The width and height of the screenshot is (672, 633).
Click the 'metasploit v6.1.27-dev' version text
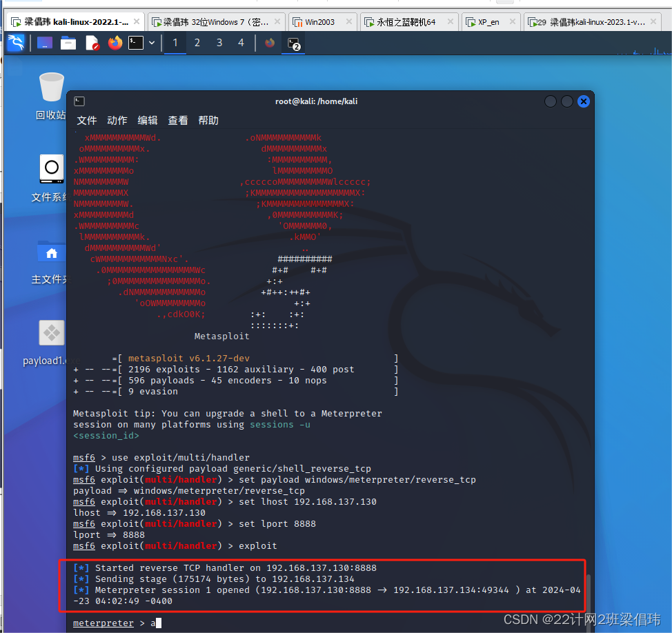point(188,358)
